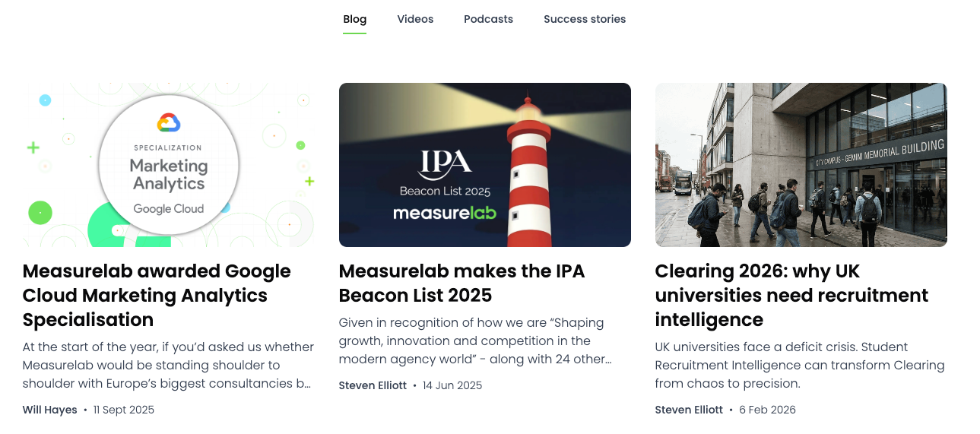
Task: Select the Podcasts tab
Action: [x=488, y=19]
